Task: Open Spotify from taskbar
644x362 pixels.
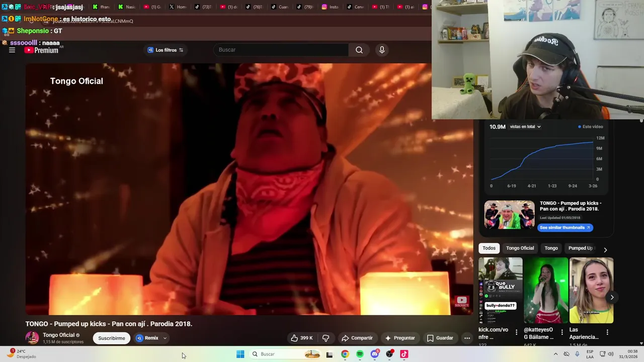Action: coord(360,354)
